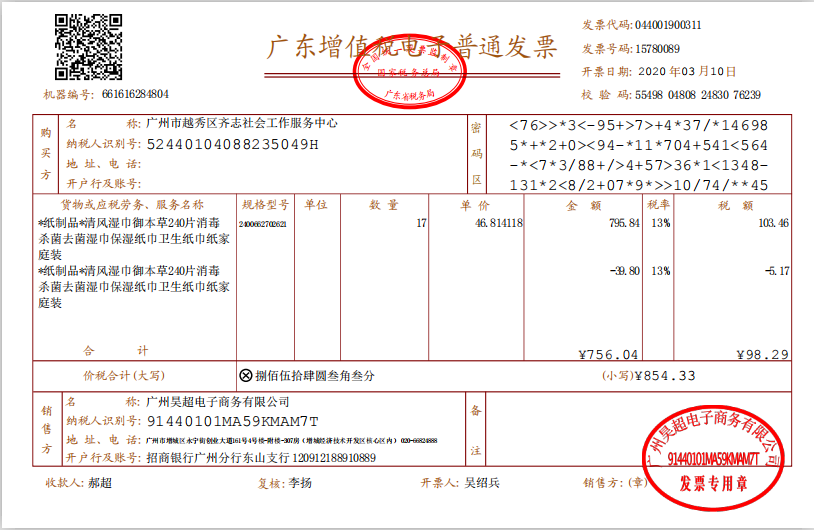Screen dimensions: 814x530
Task: Click the oval tax bureau stamp over the title
Action: pyautogui.click(x=409, y=72)
